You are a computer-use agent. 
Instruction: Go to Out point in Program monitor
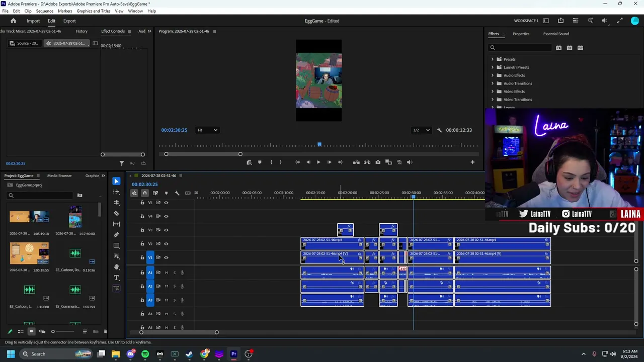click(x=340, y=162)
